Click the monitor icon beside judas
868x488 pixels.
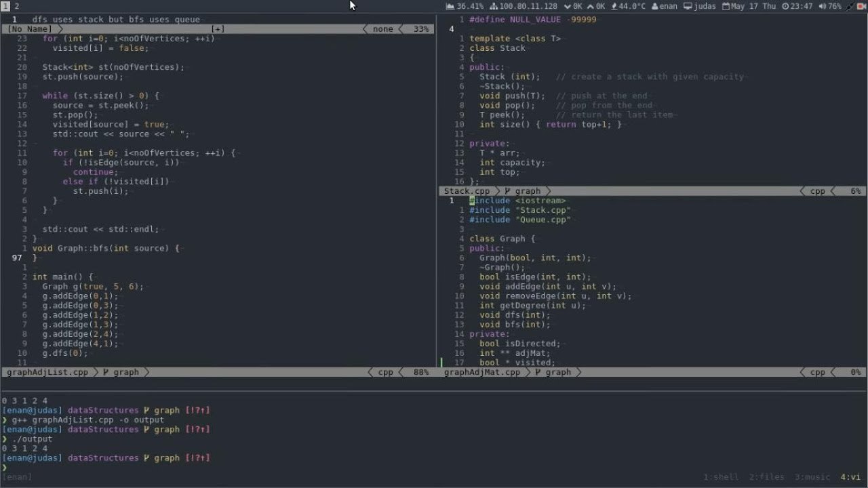click(688, 6)
